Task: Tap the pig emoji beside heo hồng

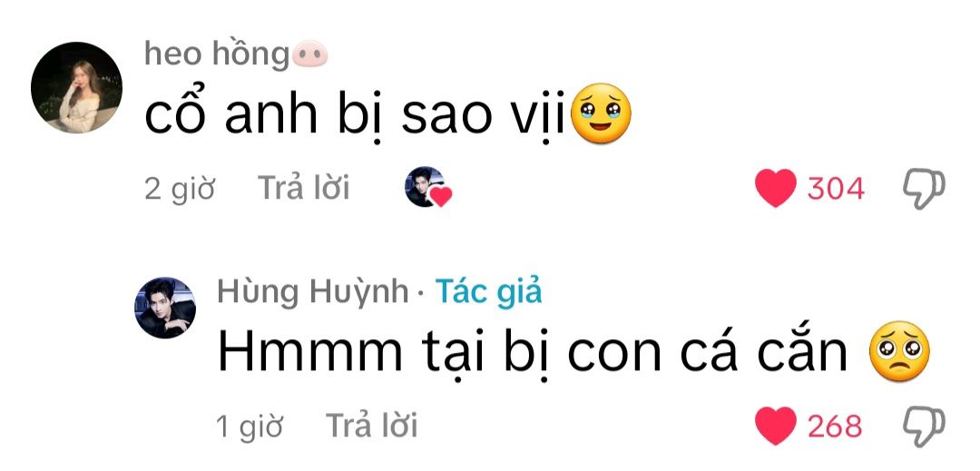Action: 310,54
